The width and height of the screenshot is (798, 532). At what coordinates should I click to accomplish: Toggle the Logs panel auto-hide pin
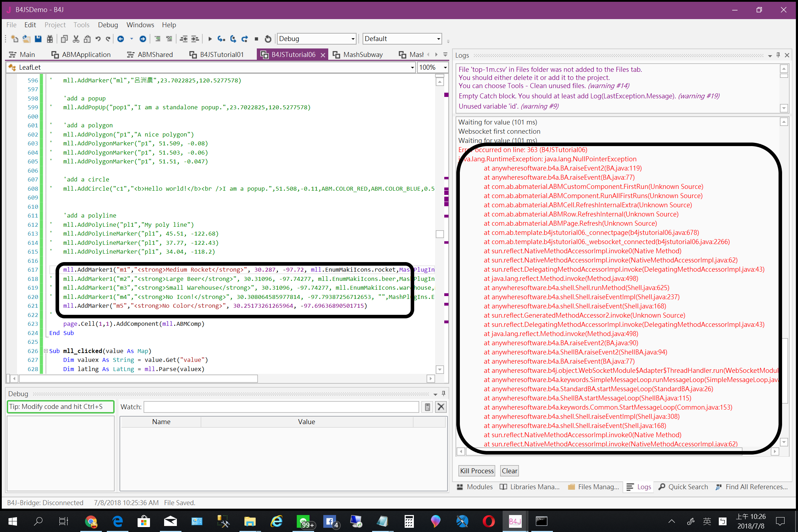point(778,55)
